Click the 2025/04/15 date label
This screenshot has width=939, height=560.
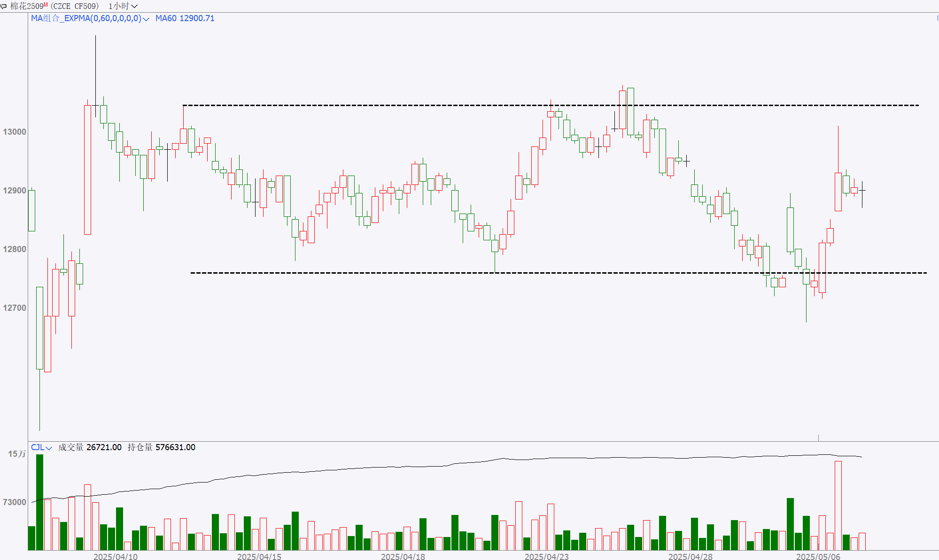pyautogui.click(x=259, y=557)
